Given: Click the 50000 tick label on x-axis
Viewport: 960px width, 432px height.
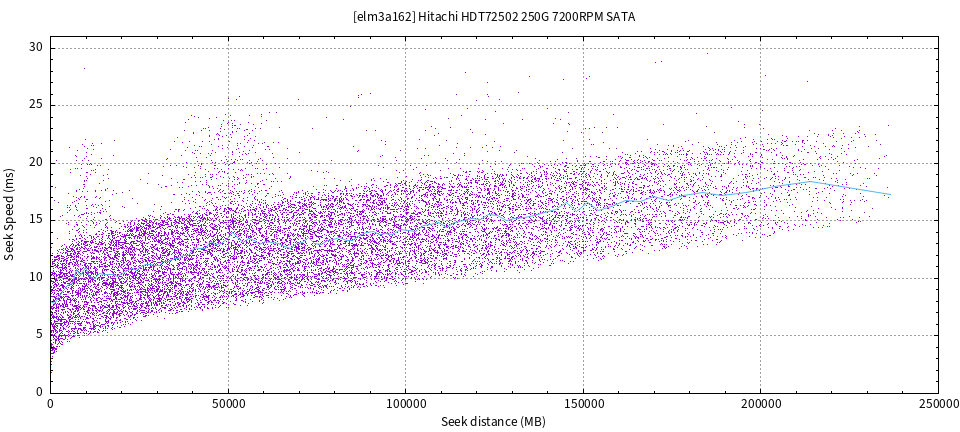Looking at the screenshot, I should (x=228, y=403).
